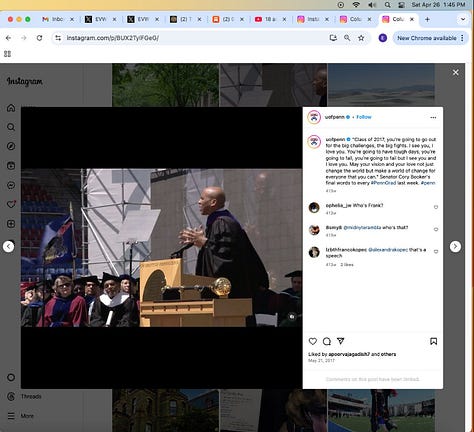Open Notifications heart icon in sidebar
This screenshot has width=474, height=432.
(11, 204)
